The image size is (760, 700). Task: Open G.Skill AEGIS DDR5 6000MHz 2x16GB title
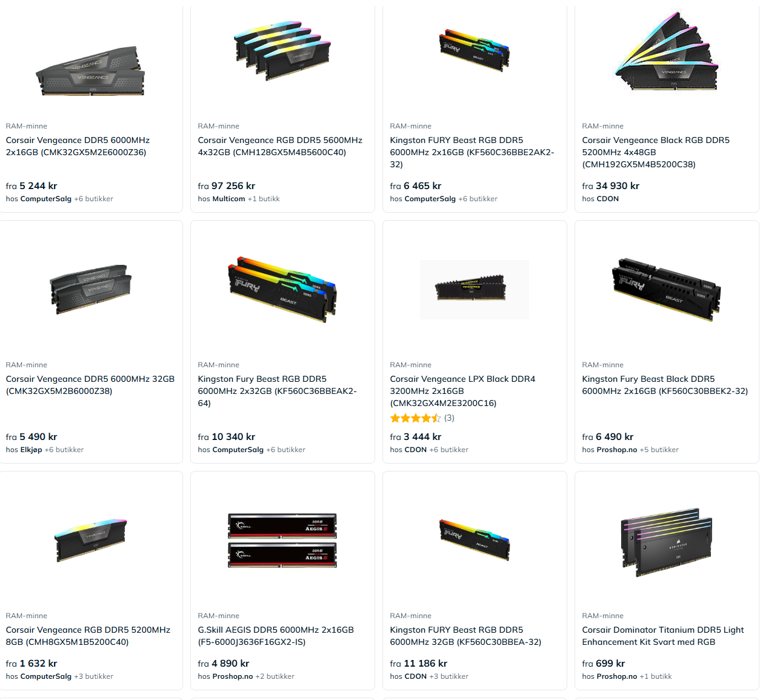tap(276, 636)
